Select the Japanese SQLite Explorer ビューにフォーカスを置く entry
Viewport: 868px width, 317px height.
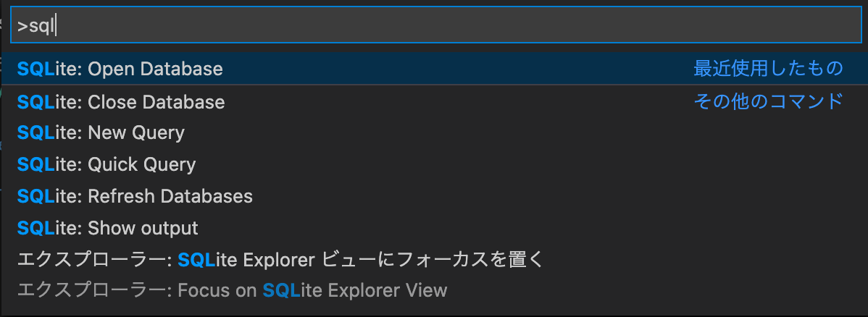pyautogui.click(x=434, y=260)
